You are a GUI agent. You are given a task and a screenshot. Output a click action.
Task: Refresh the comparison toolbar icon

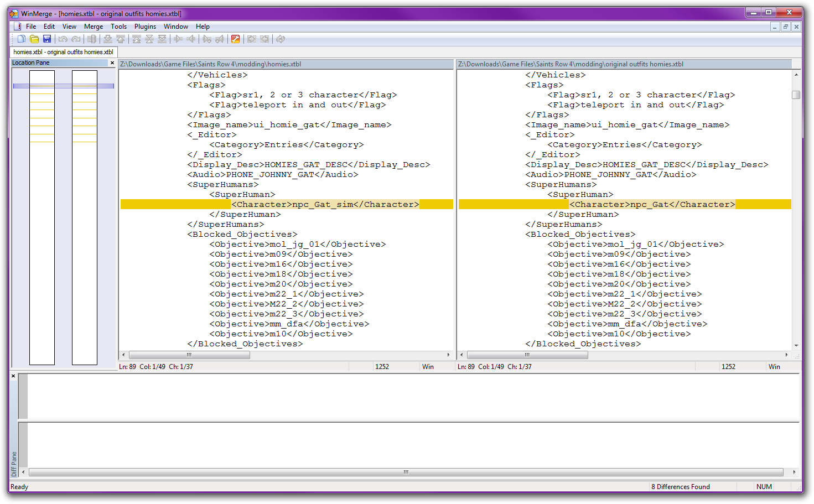click(281, 39)
